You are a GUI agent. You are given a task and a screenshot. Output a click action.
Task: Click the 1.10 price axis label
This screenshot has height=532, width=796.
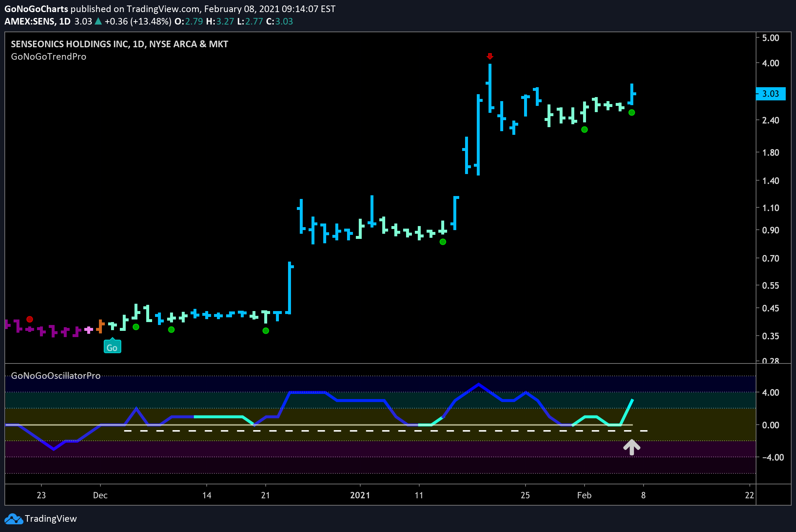(771, 208)
